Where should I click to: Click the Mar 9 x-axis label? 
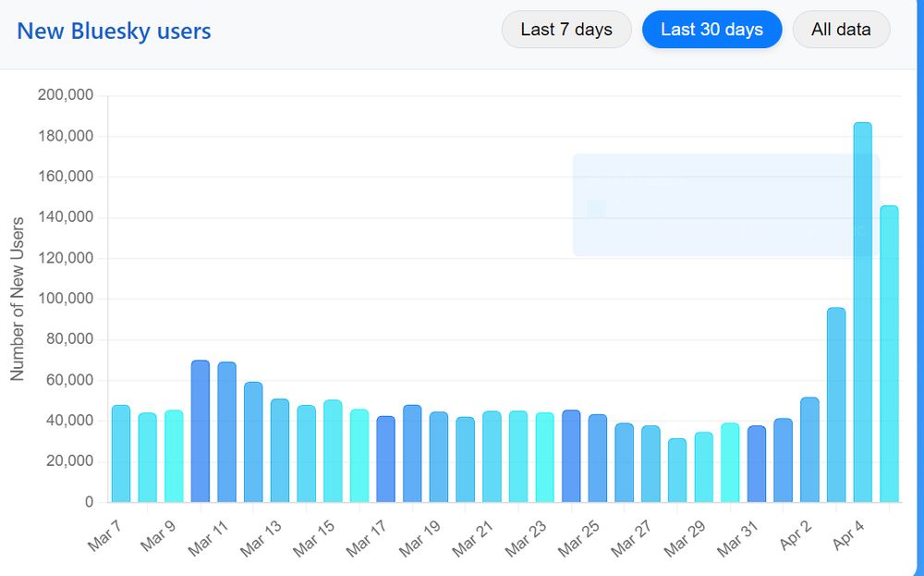pos(158,535)
